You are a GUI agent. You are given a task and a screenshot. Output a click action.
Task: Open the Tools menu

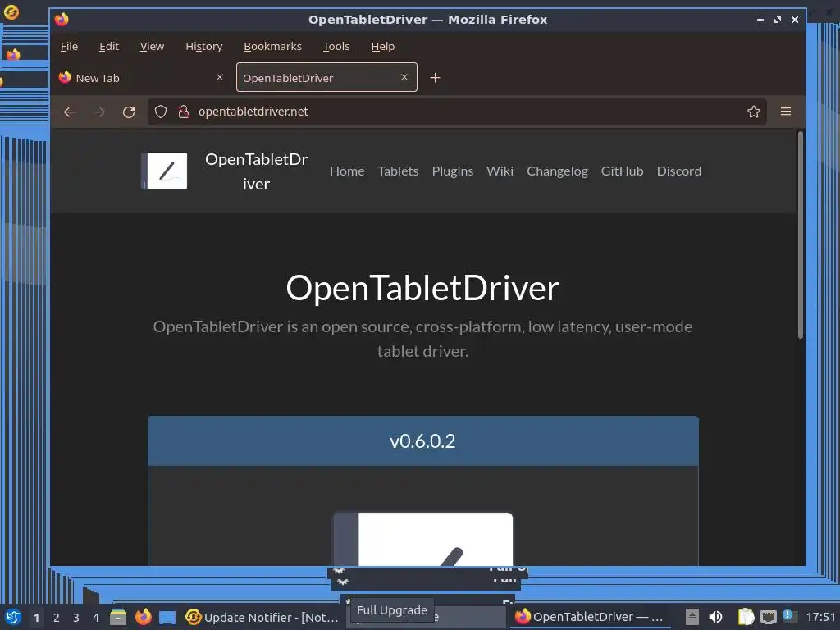(336, 47)
